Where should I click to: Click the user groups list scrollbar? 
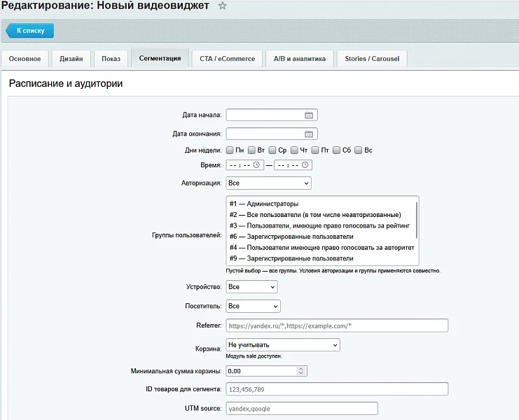tap(417, 220)
